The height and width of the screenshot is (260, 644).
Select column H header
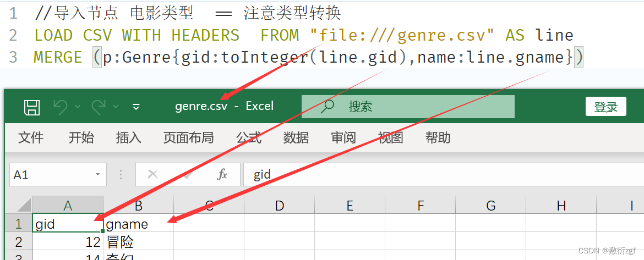(x=561, y=205)
